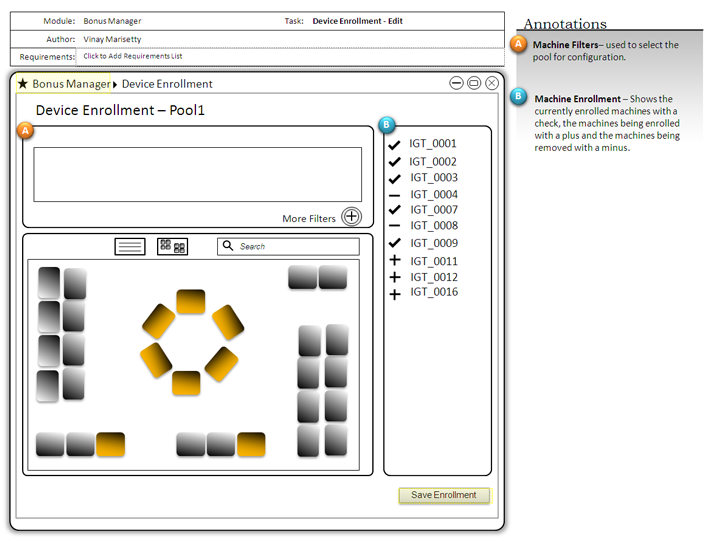Close the Device Enrollment window

tap(492, 83)
